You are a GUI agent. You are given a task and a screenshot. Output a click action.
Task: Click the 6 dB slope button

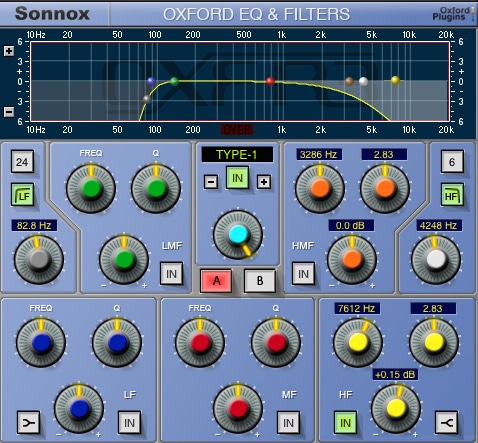pos(452,162)
